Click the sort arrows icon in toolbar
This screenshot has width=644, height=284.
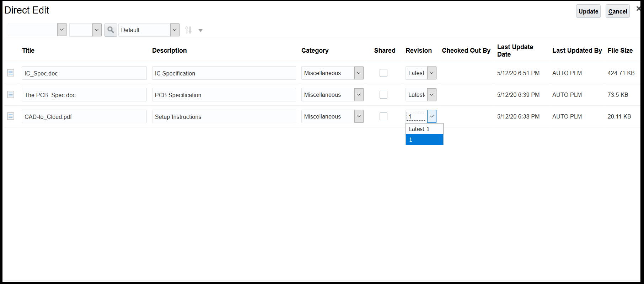coord(188,30)
